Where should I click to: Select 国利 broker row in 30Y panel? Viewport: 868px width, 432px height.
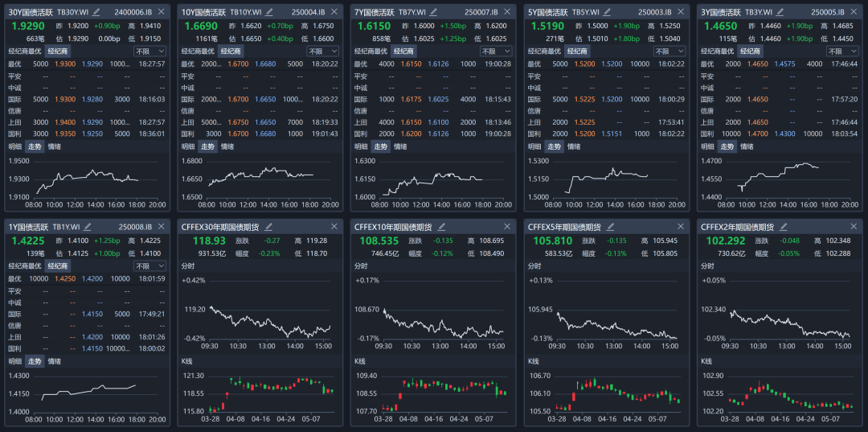87,134
